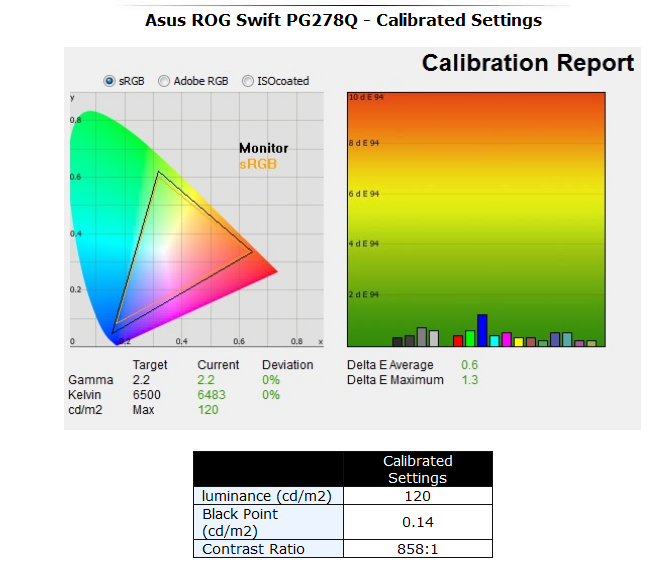Click the 'luminance (cd/m2)' table row label
This screenshot has height=566, width=667.
click(266, 496)
